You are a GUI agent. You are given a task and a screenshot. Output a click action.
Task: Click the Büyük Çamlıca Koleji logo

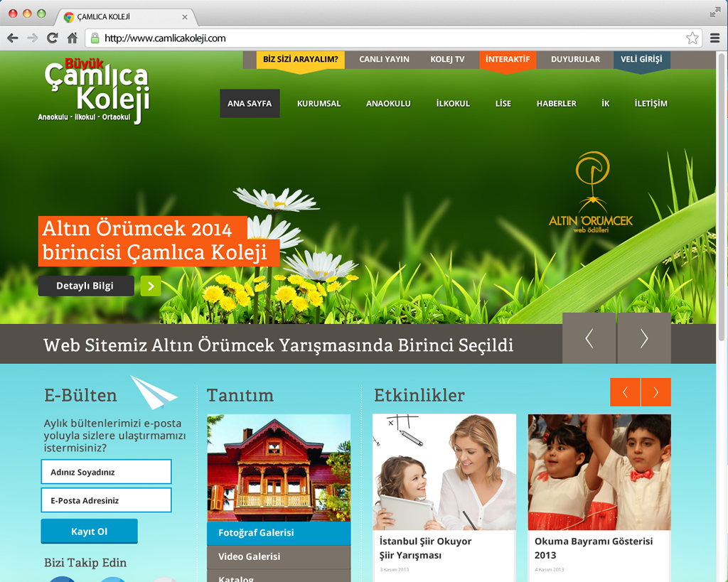(95, 91)
